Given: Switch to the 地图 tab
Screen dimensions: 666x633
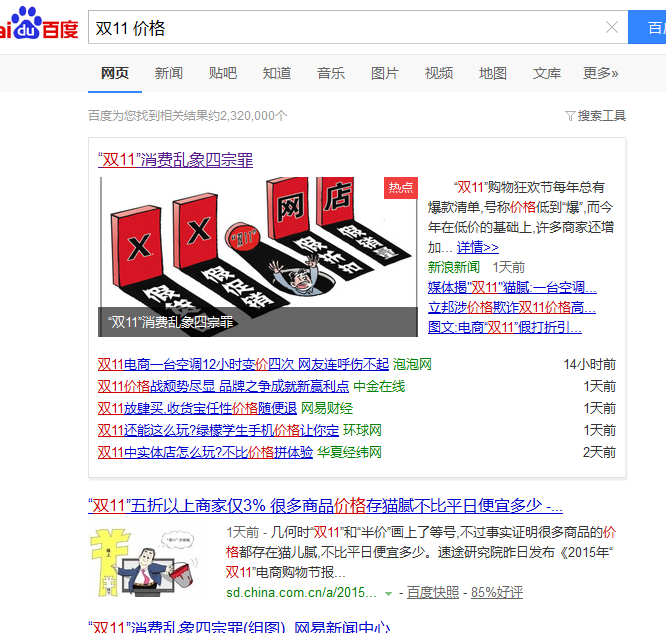Looking at the screenshot, I should click(493, 73).
